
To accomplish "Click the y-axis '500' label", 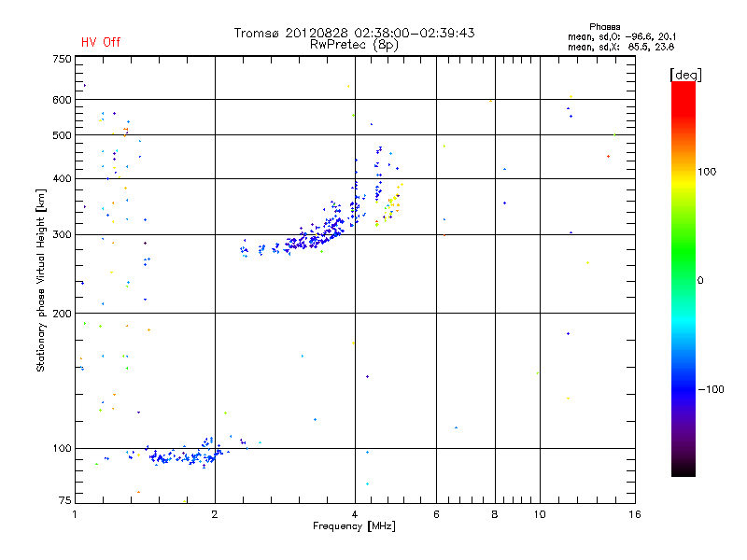I will 62,135.
